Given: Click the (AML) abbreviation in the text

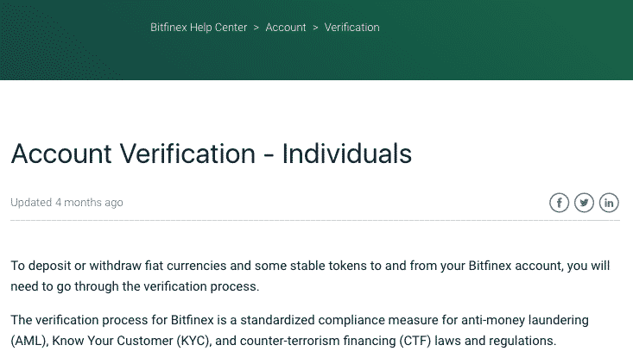Looking at the screenshot, I should (30, 341).
